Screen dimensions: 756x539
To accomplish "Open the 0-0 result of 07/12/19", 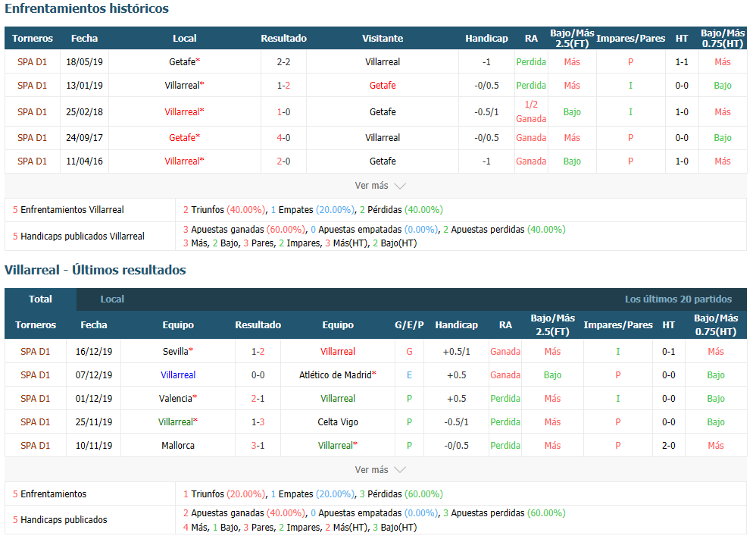I will 258,375.
